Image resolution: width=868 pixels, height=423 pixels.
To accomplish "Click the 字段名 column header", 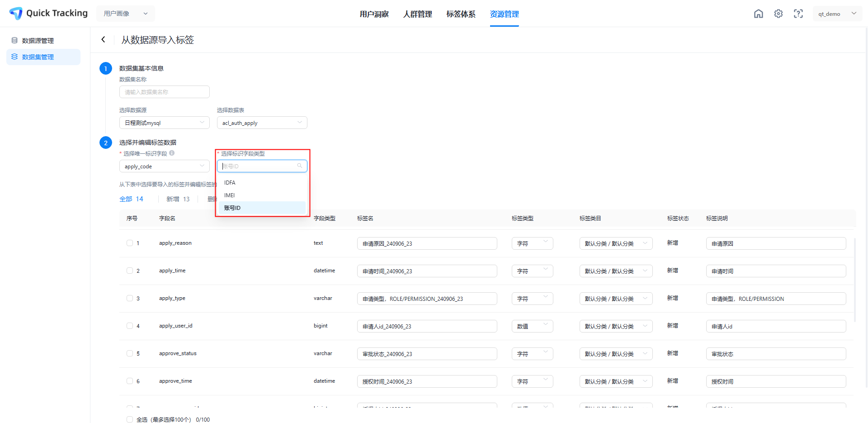I will [167, 219].
